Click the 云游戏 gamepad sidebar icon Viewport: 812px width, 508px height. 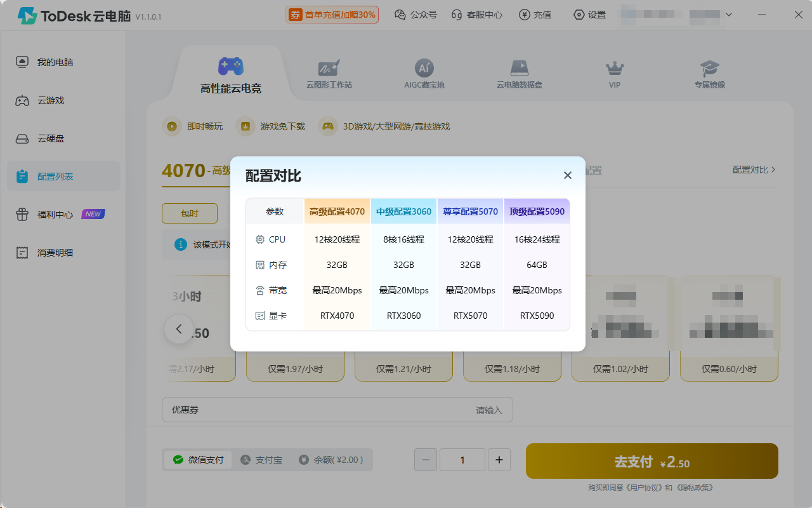point(22,100)
